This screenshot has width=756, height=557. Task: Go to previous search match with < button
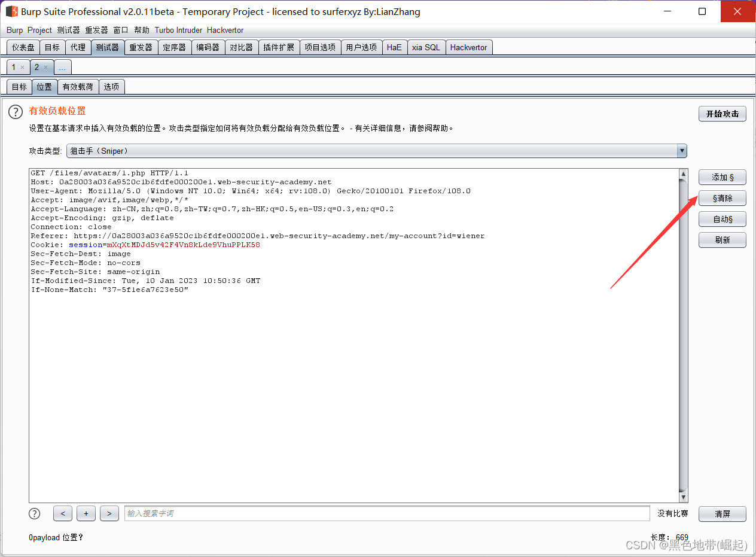(x=63, y=513)
